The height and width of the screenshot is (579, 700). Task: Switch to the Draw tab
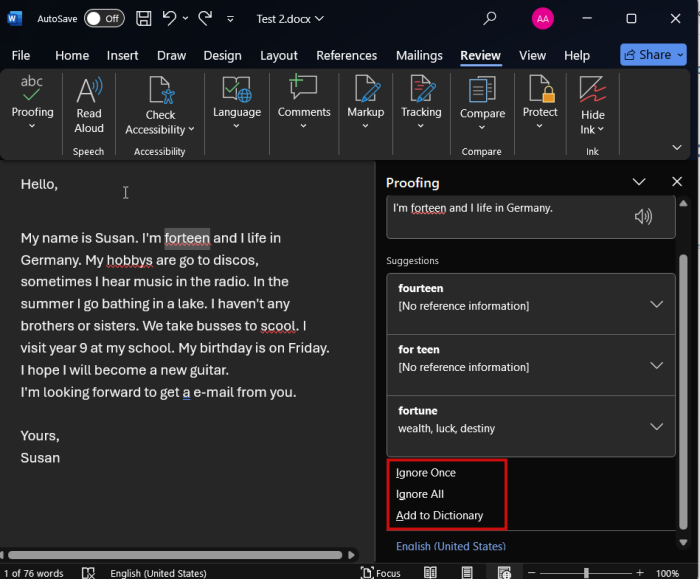[x=171, y=55]
